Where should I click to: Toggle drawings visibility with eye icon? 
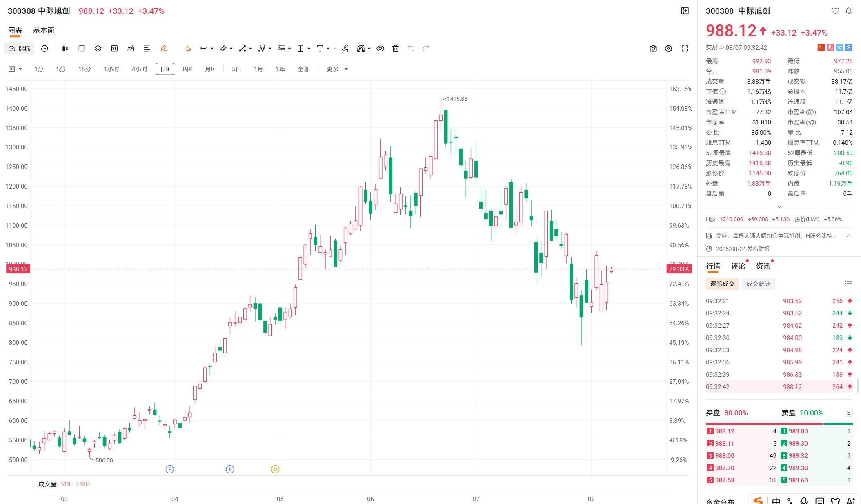pyautogui.click(x=380, y=49)
